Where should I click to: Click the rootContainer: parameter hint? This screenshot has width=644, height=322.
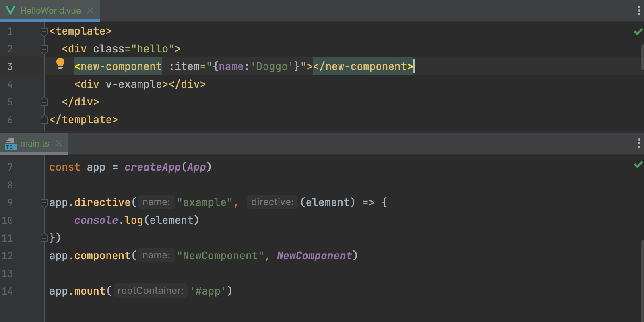(x=150, y=291)
